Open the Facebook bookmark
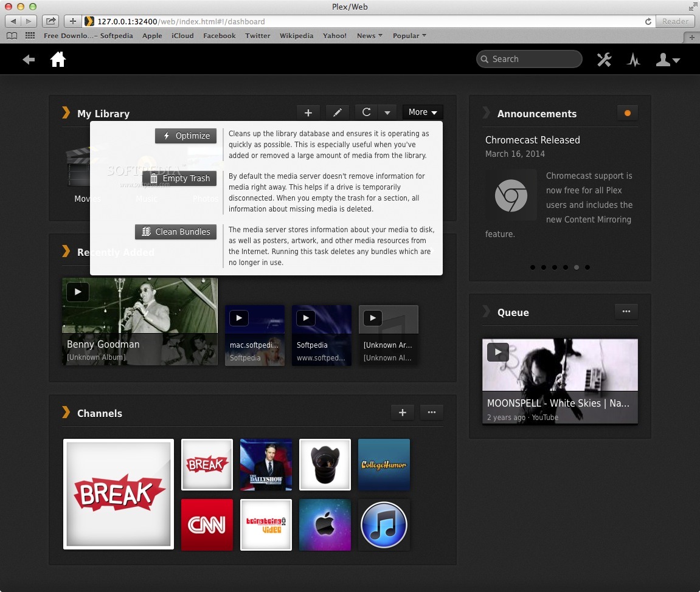The image size is (700, 592). (x=219, y=36)
